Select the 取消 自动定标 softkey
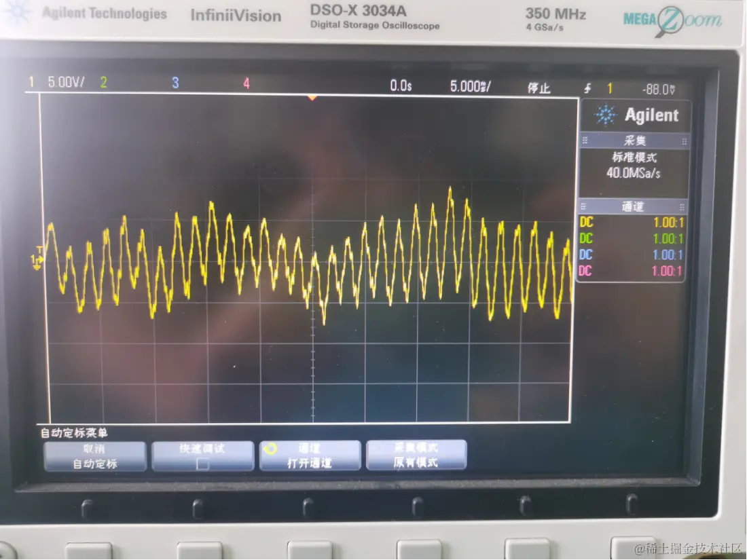 95,456
